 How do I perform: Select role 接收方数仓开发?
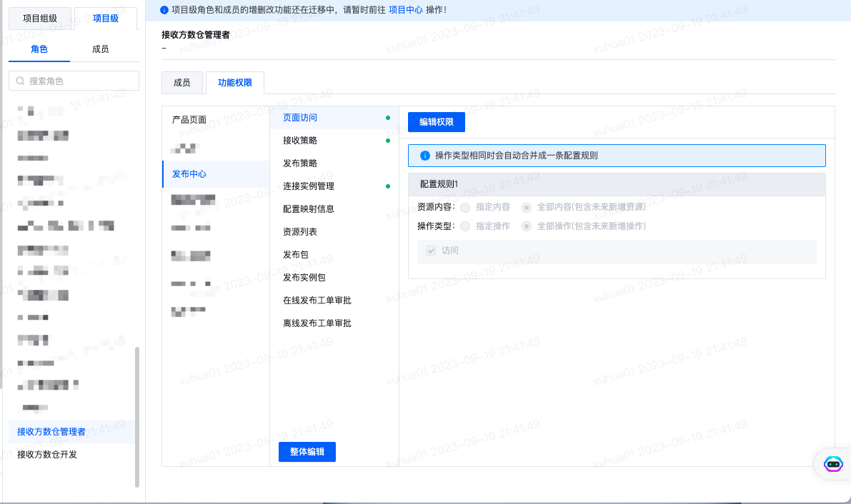point(71,455)
